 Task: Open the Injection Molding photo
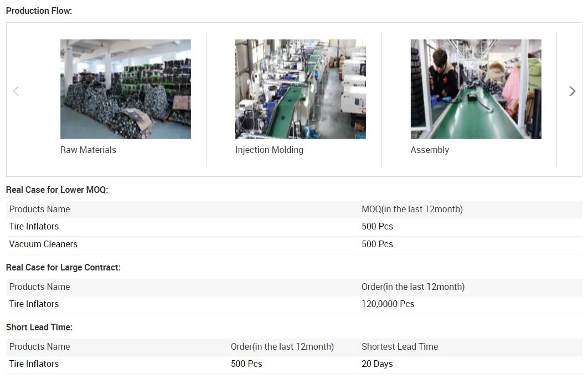coord(301,89)
